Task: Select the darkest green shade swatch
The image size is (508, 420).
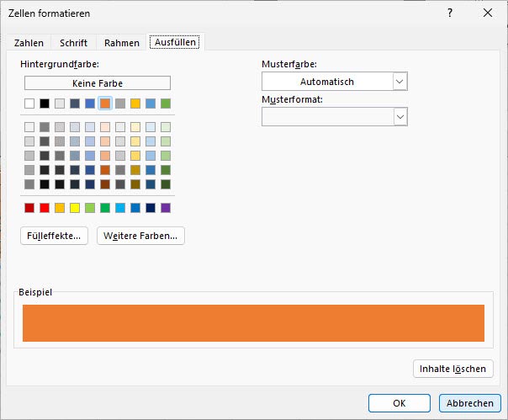Action: pos(166,184)
